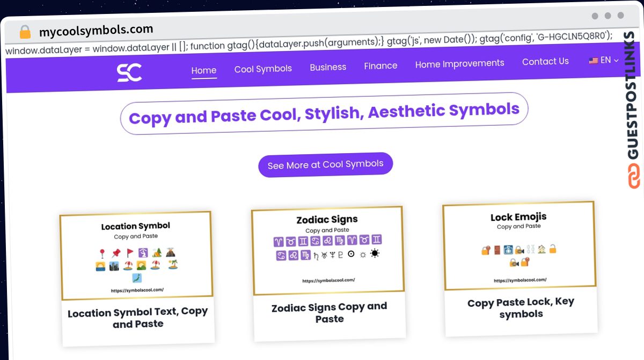Screen dimensions: 644x360
Task: Select Home in the navigation menu
Action: click(204, 70)
